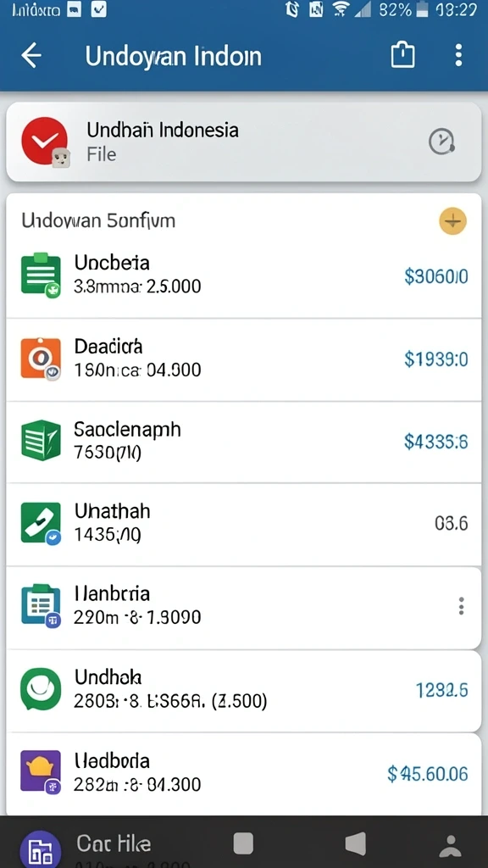
Task: Select the Deadicra orange camera icon
Action: (41, 359)
